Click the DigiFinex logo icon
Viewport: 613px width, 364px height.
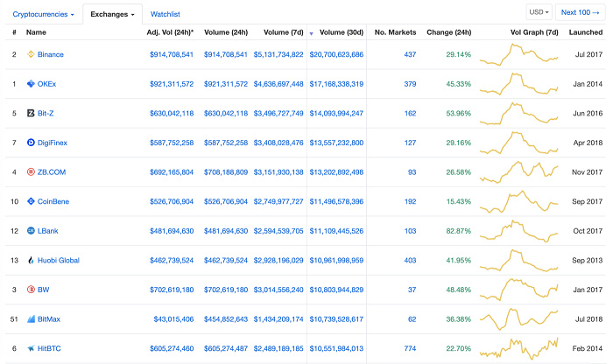click(x=31, y=143)
